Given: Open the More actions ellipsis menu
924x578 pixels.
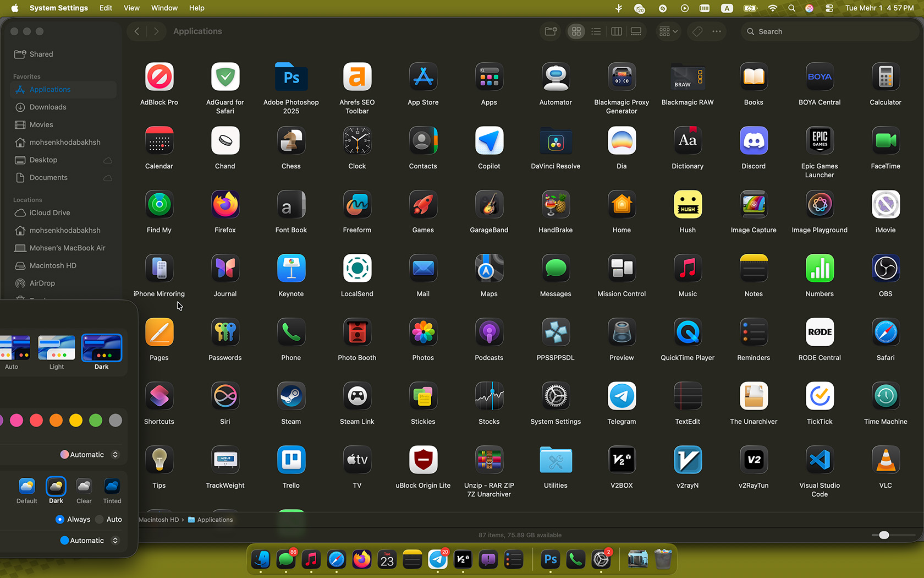Looking at the screenshot, I should [x=717, y=31].
